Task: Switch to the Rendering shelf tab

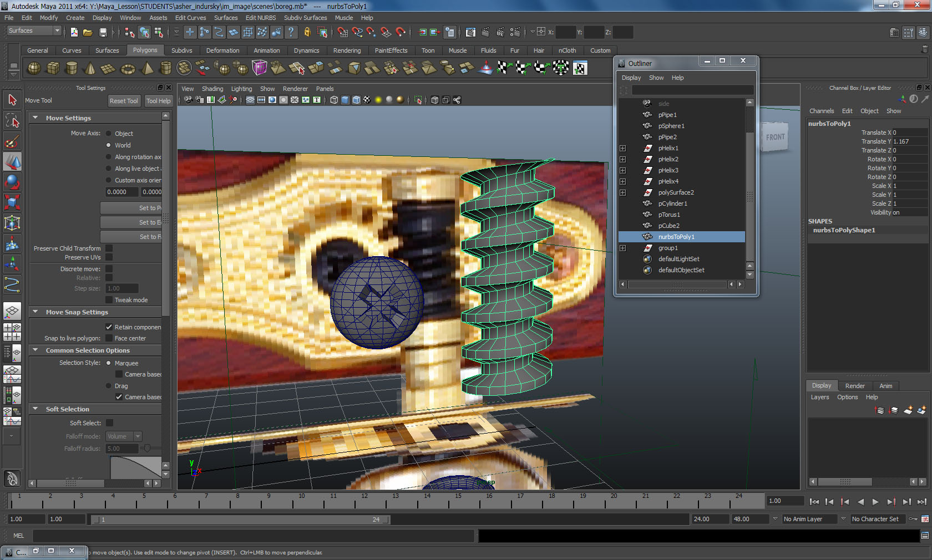Action: click(347, 50)
